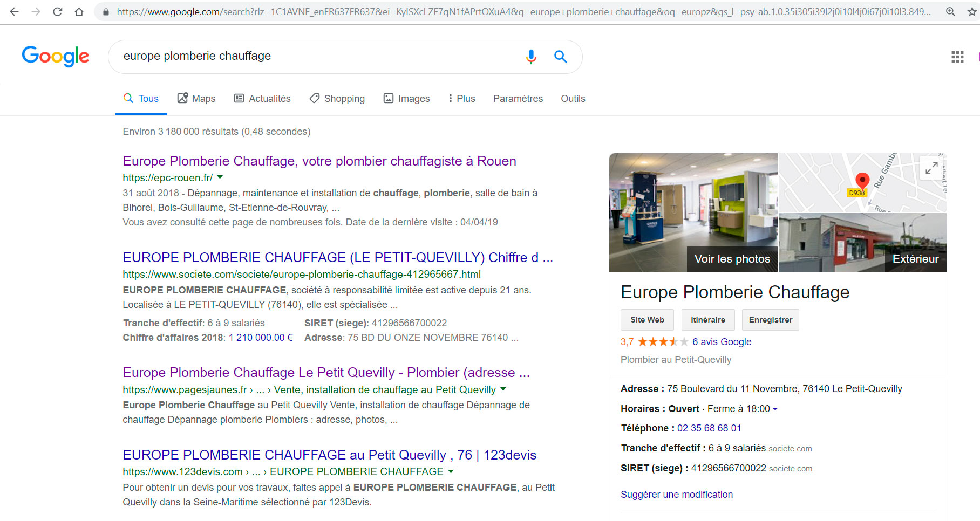The image size is (980, 521).
Task: Select the red map pin marker
Action: [x=862, y=181]
